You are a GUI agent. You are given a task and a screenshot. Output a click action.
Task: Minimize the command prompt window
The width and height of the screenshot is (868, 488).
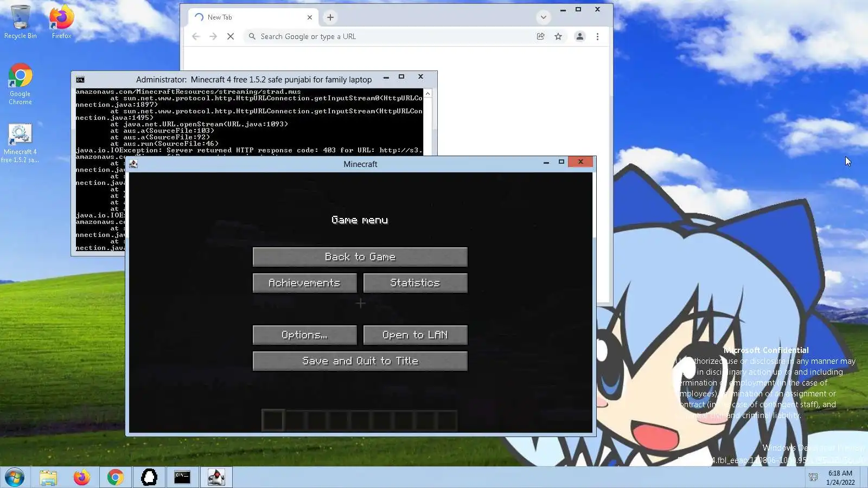tap(386, 78)
